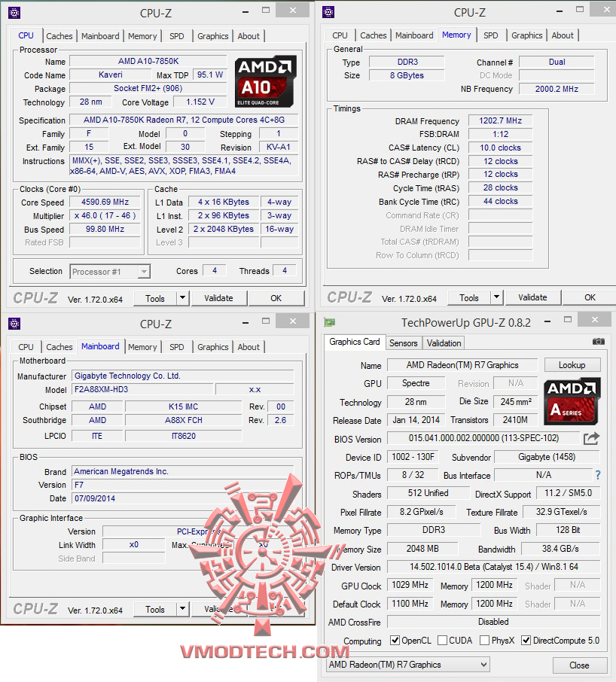The width and height of the screenshot is (616, 682).
Task: Toggle the OpenCL checkbox
Action: (395, 641)
